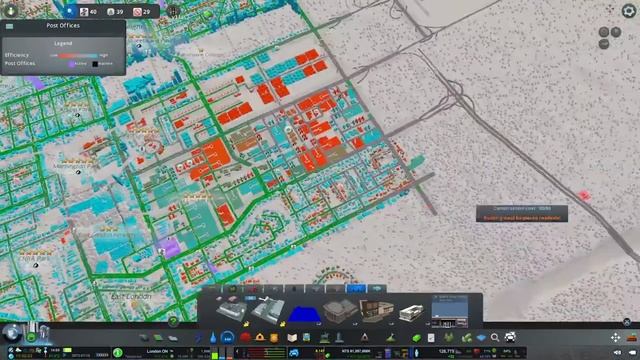Open the education book menu
Screen dimensions: 640x360
pos(292,338)
